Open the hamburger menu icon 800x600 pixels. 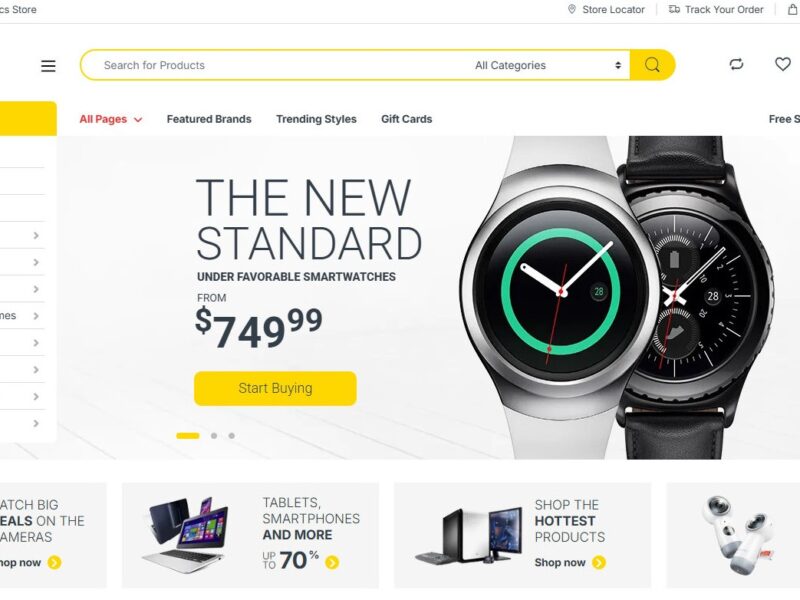(x=48, y=66)
